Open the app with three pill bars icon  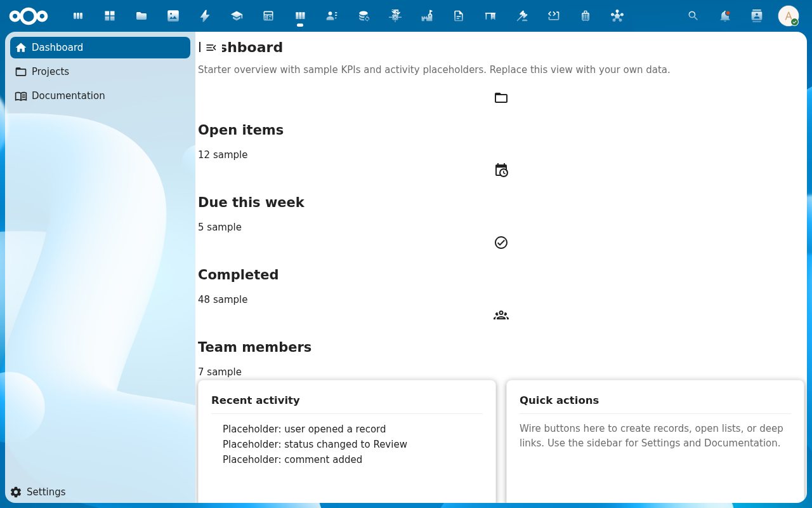[x=78, y=16]
